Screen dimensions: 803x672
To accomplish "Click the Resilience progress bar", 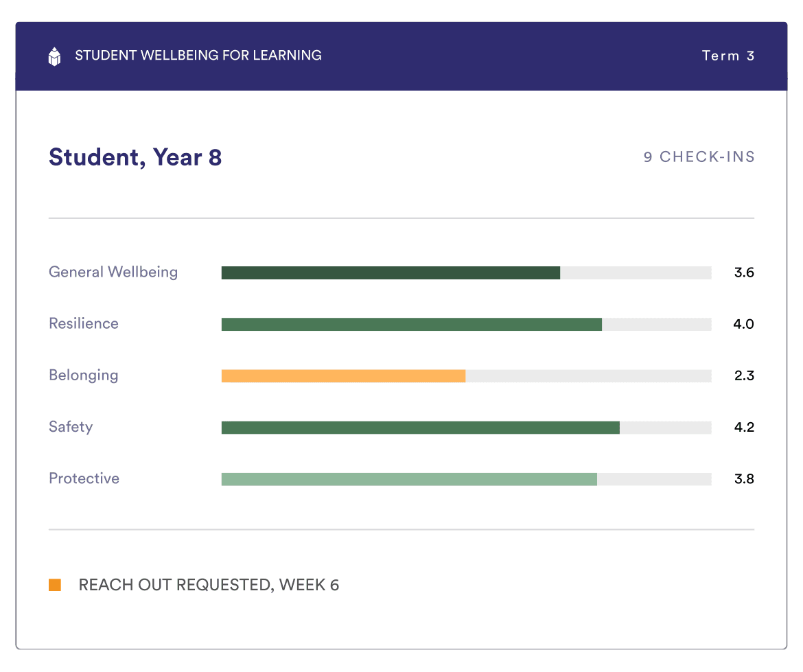I will (x=466, y=324).
